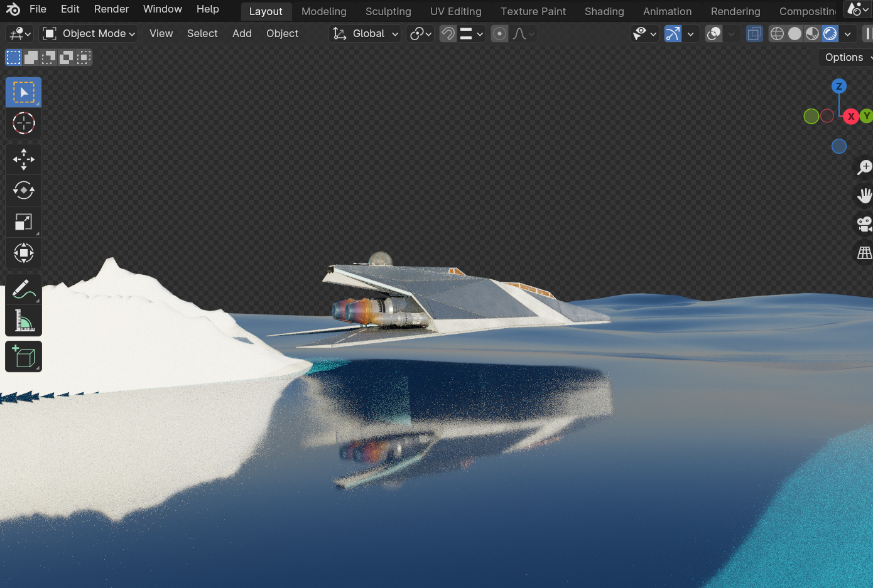Toggle snapping magnet on
Image resolution: width=873 pixels, height=588 pixels.
(x=448, y=34)
